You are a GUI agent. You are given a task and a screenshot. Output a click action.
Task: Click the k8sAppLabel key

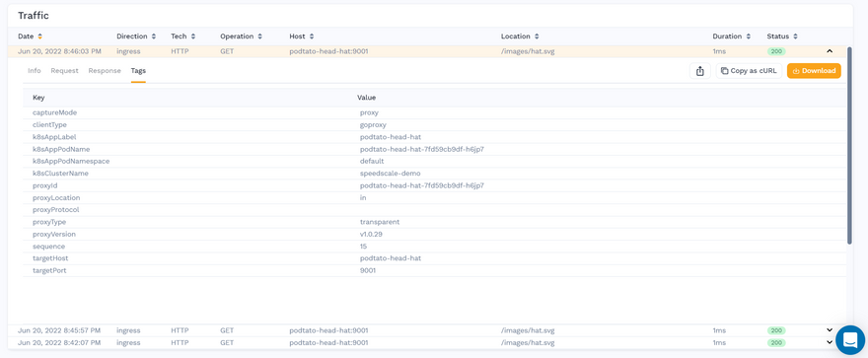[x=54, y=137]
